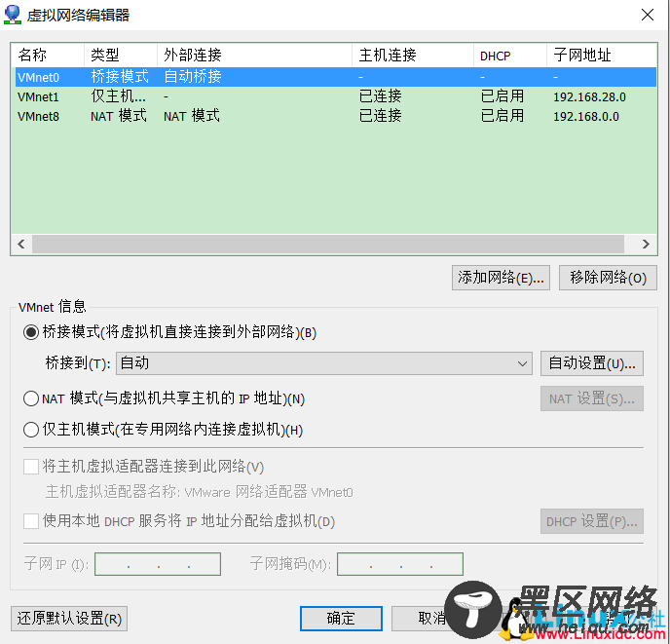Viewport: 670px width, 644px height.
Task: Click the network list's left scroll arrow
Action: pos(21,245)
